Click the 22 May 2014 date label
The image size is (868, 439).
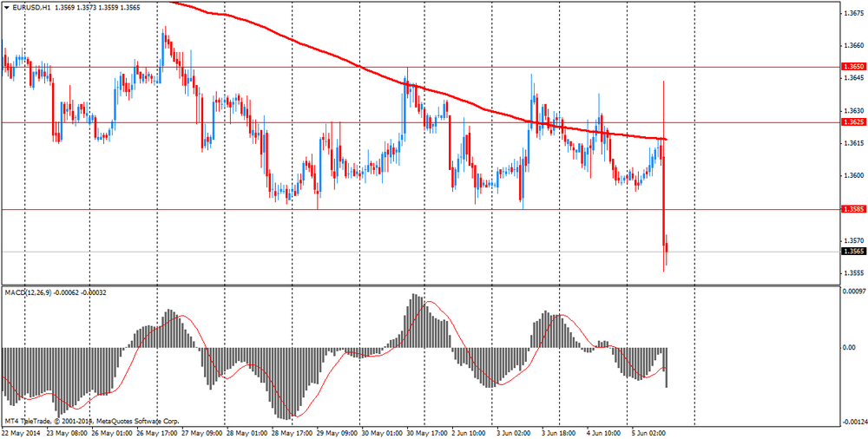pos(21,431)
